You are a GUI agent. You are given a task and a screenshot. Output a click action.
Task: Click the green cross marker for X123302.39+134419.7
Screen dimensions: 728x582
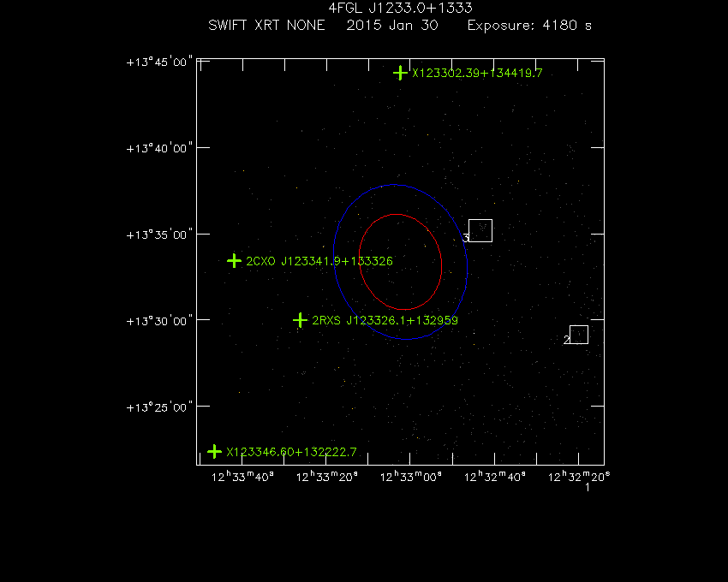[x=400, y=73]
